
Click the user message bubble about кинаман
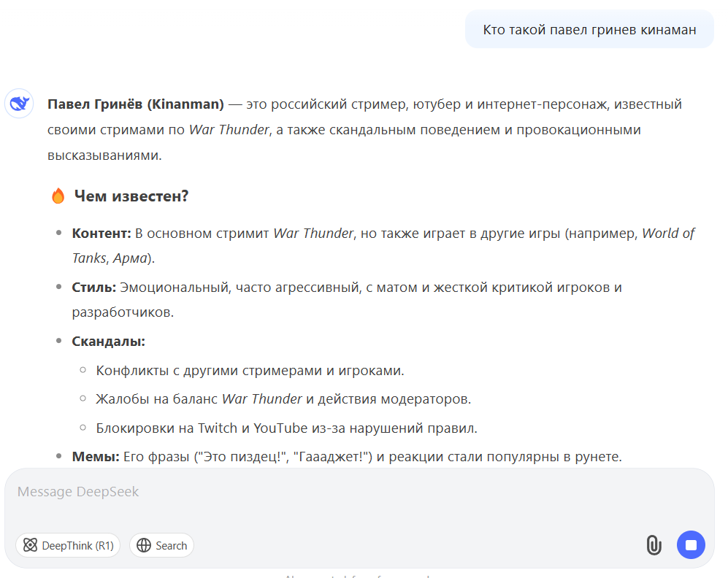[589, 29]
